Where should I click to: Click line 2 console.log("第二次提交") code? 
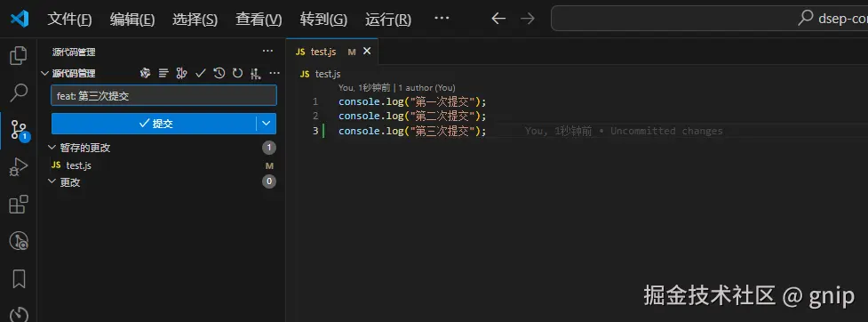tap(412, 117)
